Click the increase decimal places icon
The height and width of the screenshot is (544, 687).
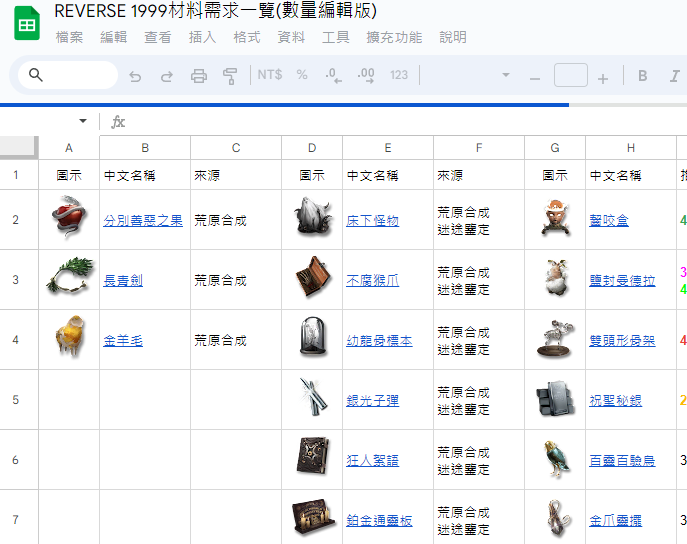point(366,75)
